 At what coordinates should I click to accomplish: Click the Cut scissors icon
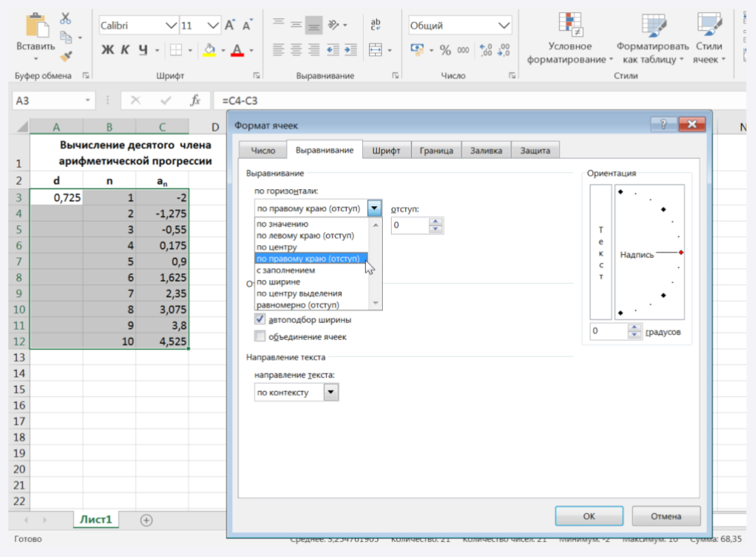point(66,18)
